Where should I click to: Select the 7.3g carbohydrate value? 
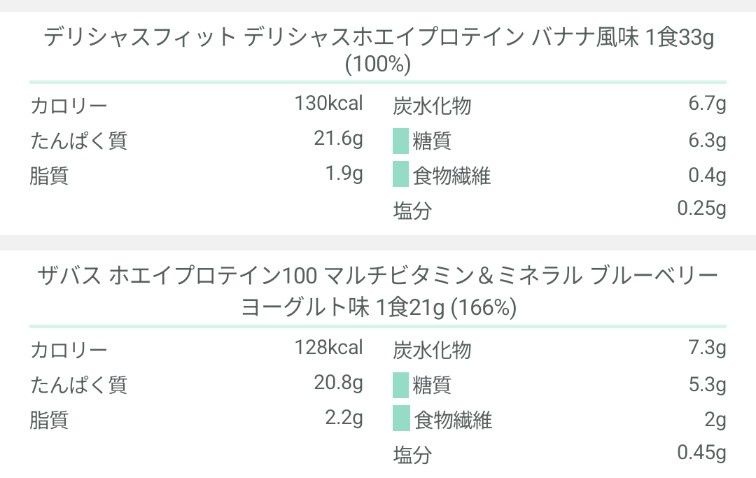coord(706,348)
